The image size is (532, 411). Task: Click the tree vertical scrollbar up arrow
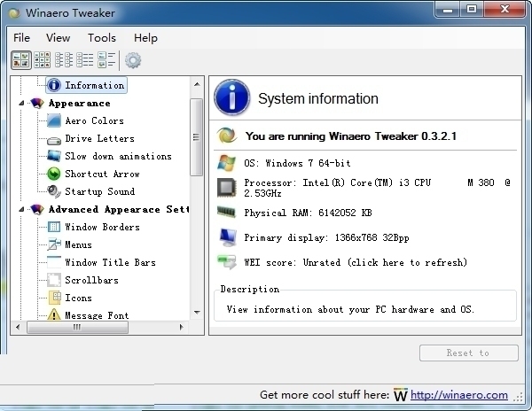tap(197, 84)
